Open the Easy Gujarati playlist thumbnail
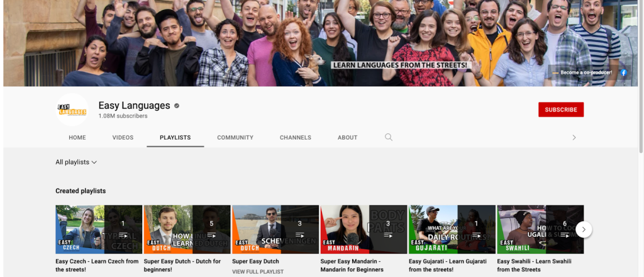 coord(452,229)
